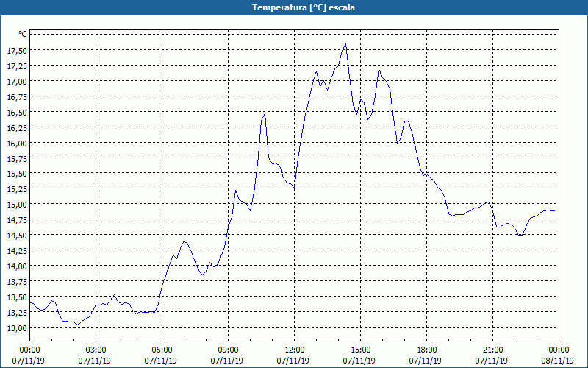588x368 pixels.
Task: Click the highest peak of the temperature curve
Action: tap(345, 44)
